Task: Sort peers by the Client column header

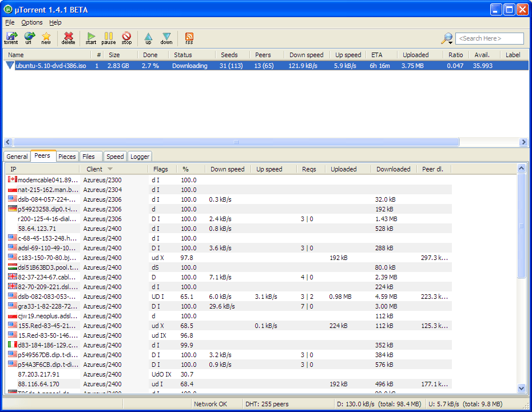Action: 113,169
